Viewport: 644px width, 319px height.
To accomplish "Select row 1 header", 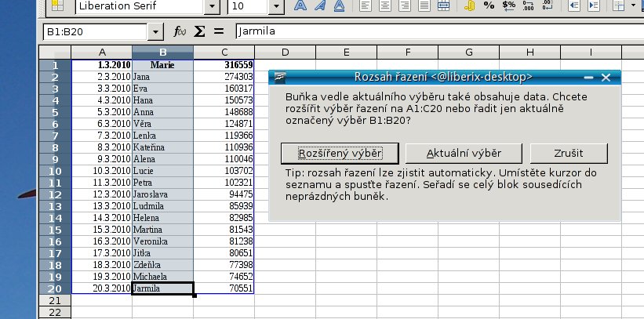I will [55, 65].
